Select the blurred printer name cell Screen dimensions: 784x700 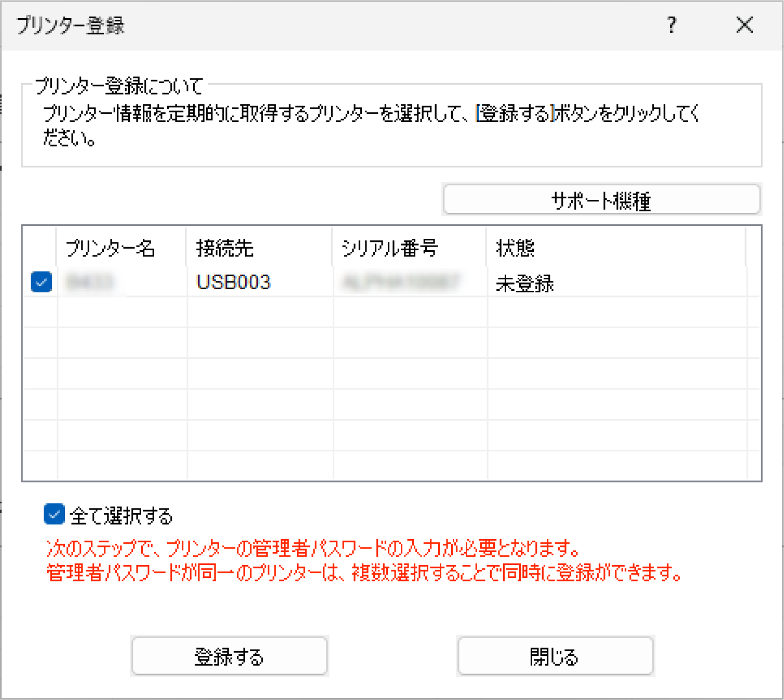[x=89, y=282]
